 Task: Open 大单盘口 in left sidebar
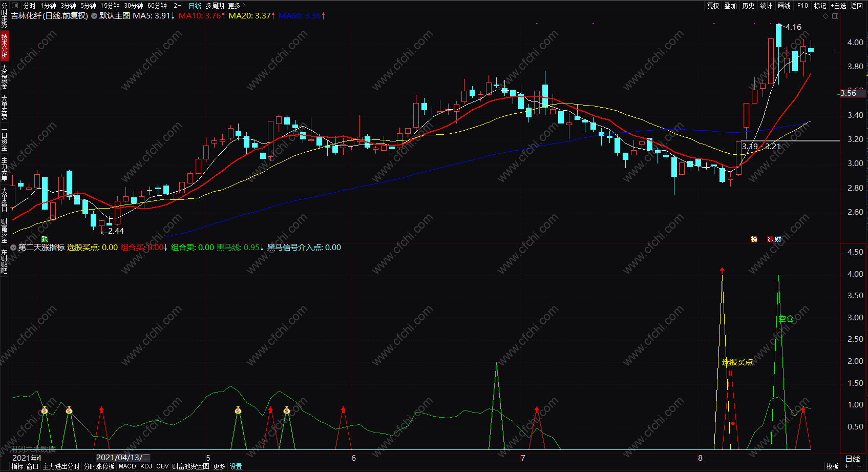click(x=4, y=200)
